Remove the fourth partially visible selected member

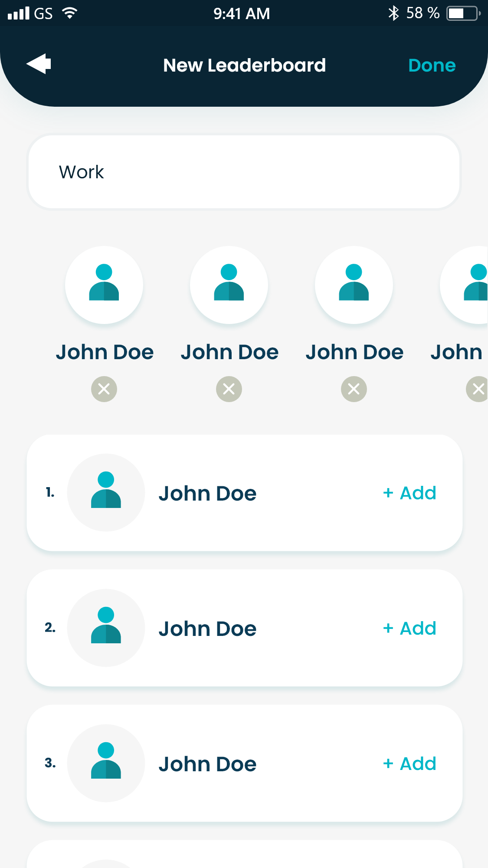click(x=477, y=389)
